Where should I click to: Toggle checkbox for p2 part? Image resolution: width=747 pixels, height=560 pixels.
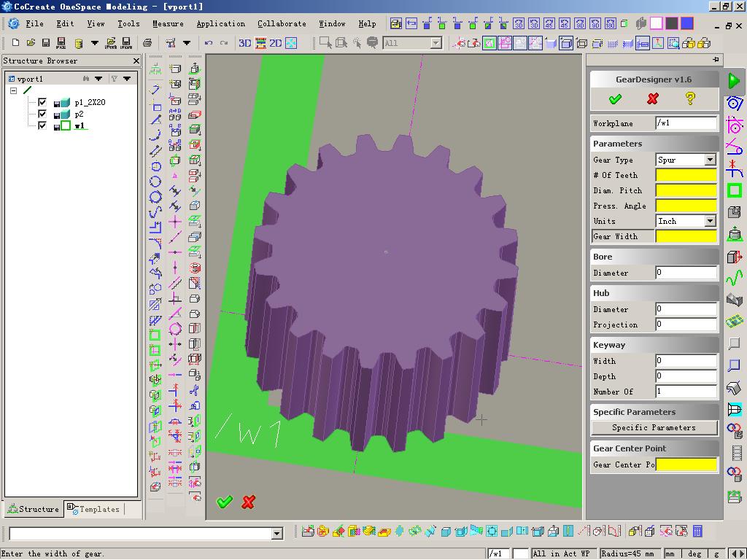pyautogui.click(x=42, y=114)
